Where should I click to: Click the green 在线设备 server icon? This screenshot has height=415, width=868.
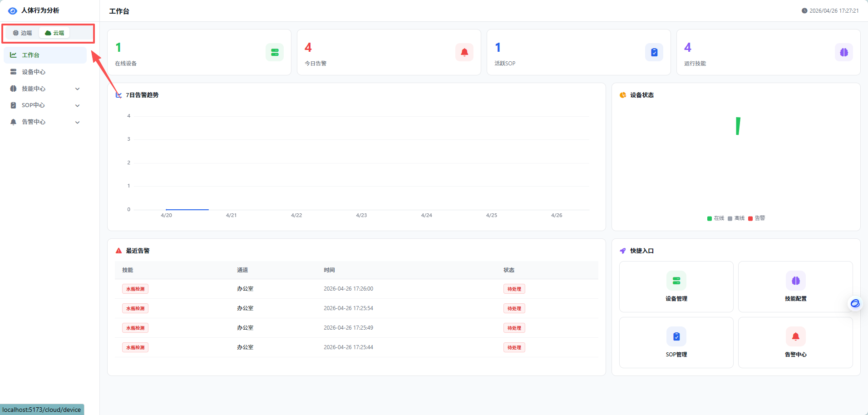coord(275,52)
